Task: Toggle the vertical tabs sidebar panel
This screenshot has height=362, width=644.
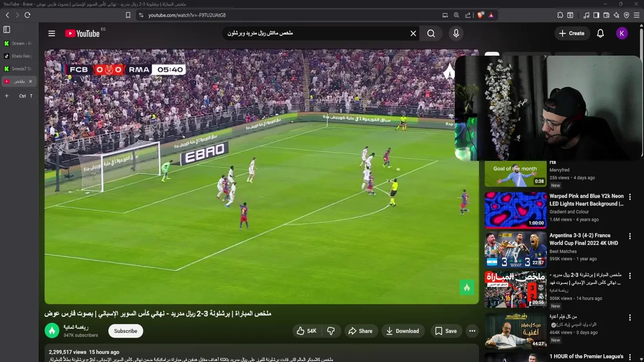Action: (7, 30)
